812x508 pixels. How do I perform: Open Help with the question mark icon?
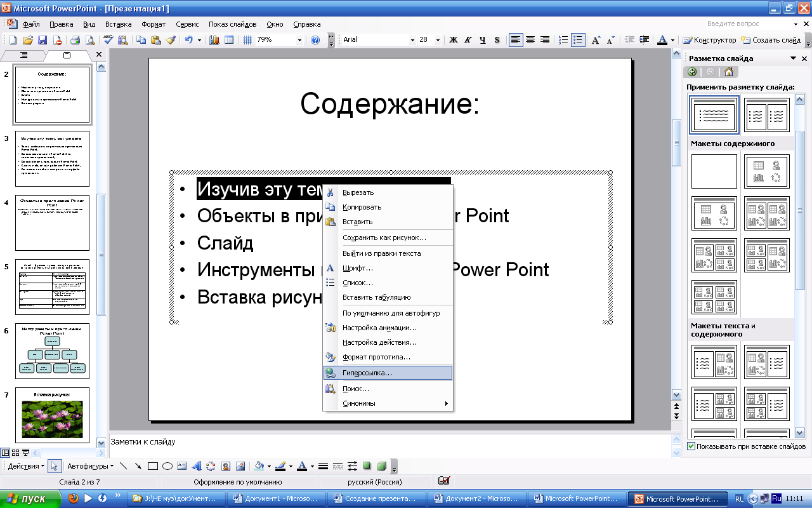(315, 40)
